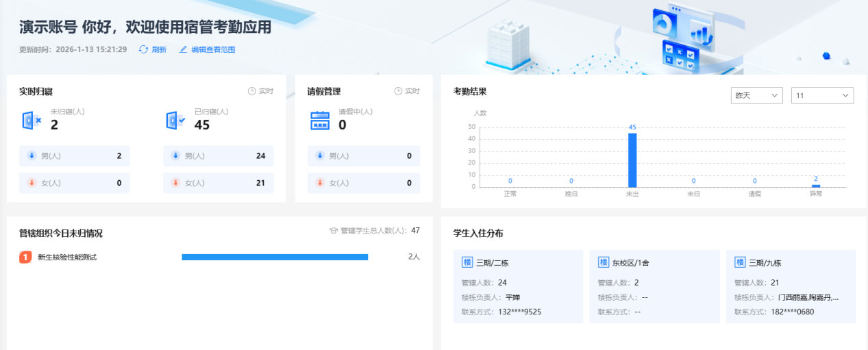868x350 pixels.
Task: Open the 昨天 date dropdown
Action: coord(757,95)
